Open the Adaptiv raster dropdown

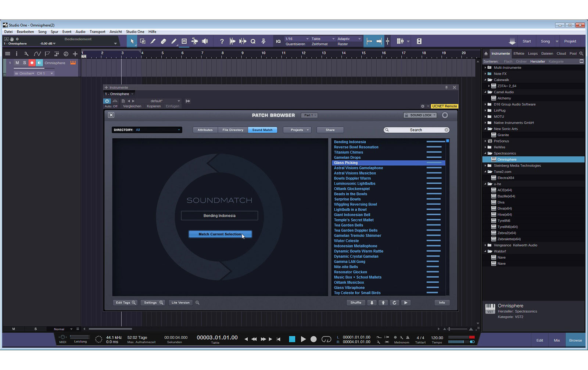[x=349, y=39]
